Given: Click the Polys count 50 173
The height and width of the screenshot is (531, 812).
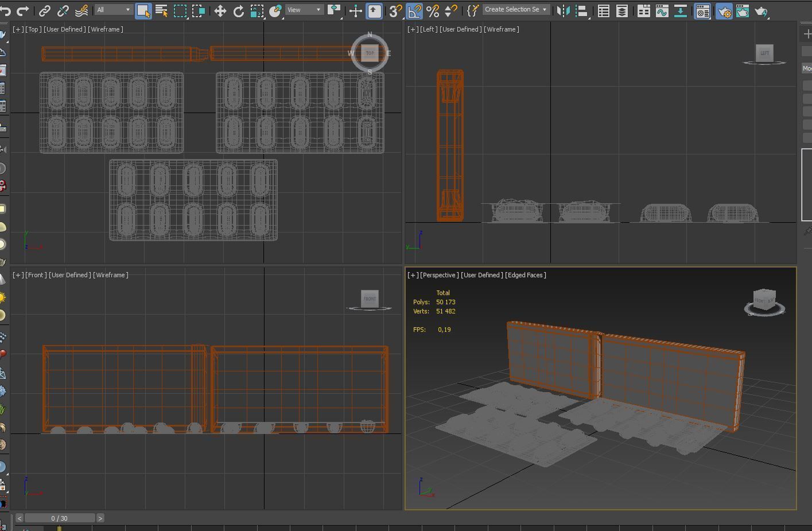Looking at the screenshot, I should click(x=446, y=302).
